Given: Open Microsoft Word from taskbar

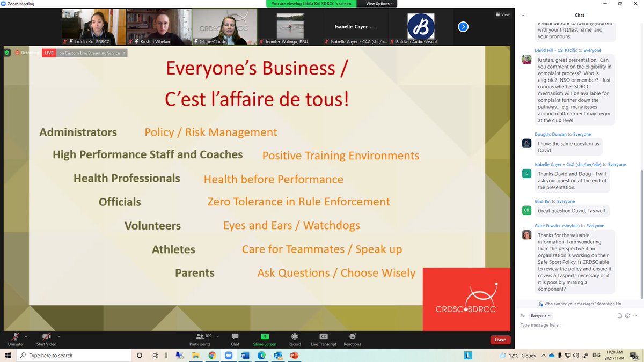Looking at the screenshot, I should coord(245,355).
